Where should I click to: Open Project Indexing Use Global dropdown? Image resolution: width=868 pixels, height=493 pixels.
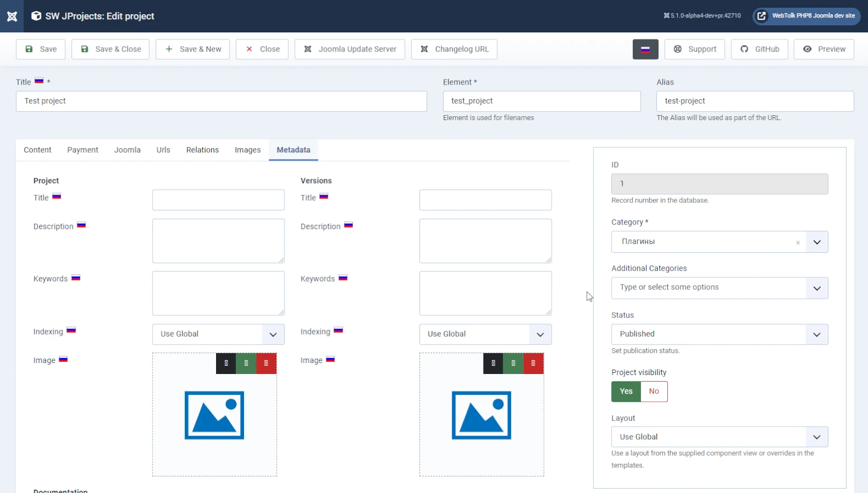click(218, 334)
